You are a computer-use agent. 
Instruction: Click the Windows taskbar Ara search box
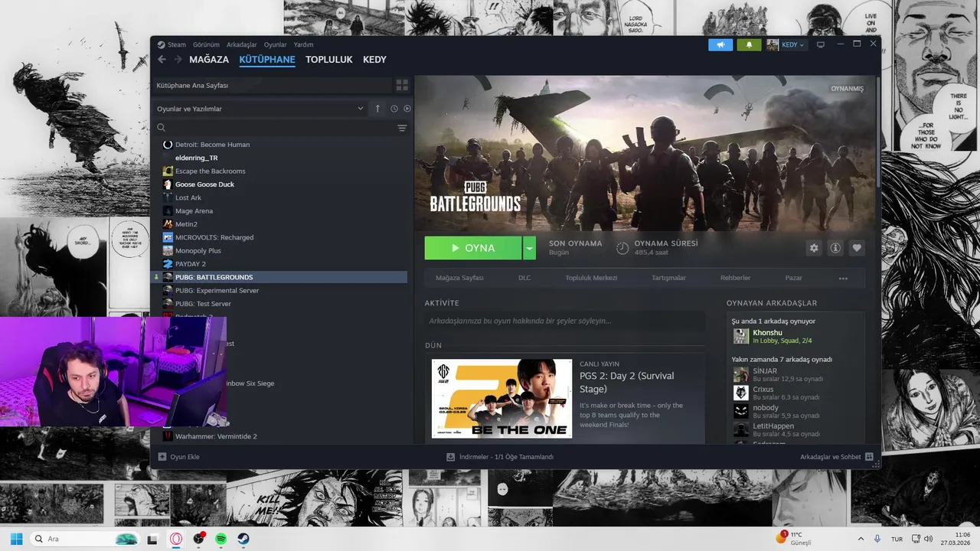[86, 539]
